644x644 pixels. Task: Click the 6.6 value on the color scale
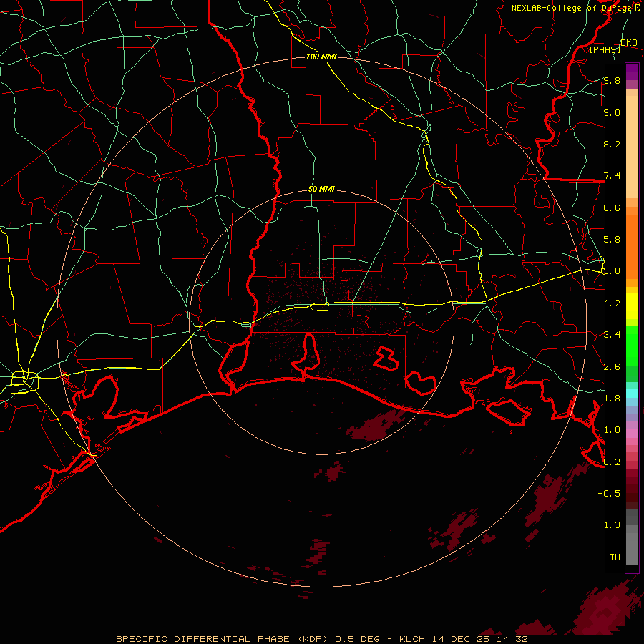(x=612, y=208)
